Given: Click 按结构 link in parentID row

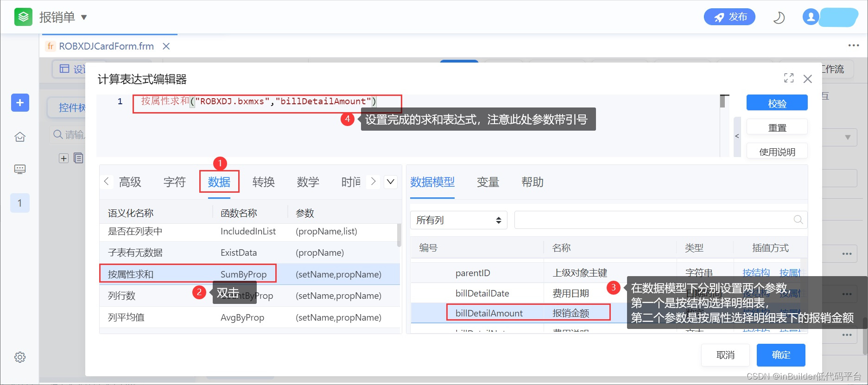Looking at the screenshot, I should click(756, 273).
